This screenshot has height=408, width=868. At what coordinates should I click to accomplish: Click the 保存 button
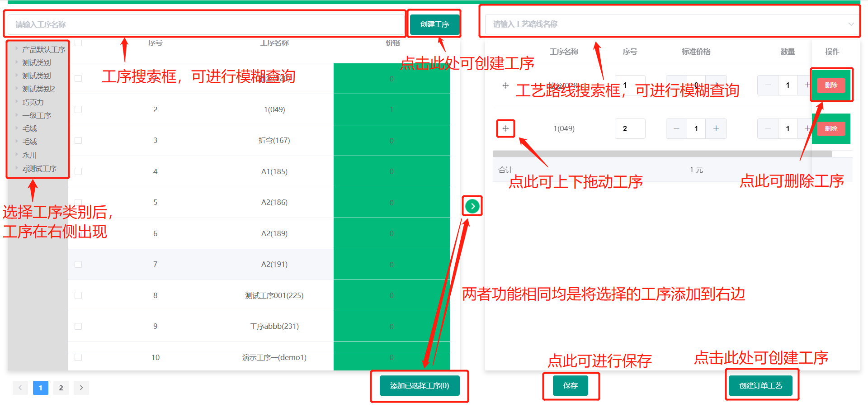[x=571, y=385]
